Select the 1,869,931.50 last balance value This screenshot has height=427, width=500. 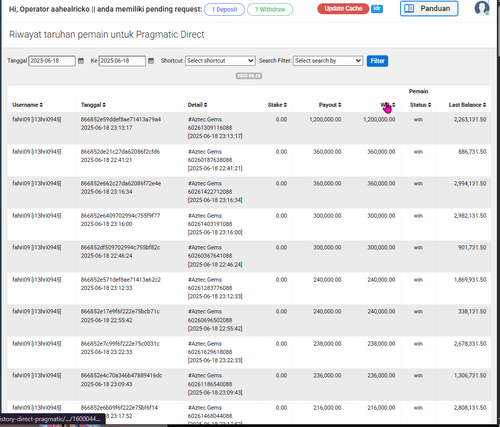pos(470,280)
